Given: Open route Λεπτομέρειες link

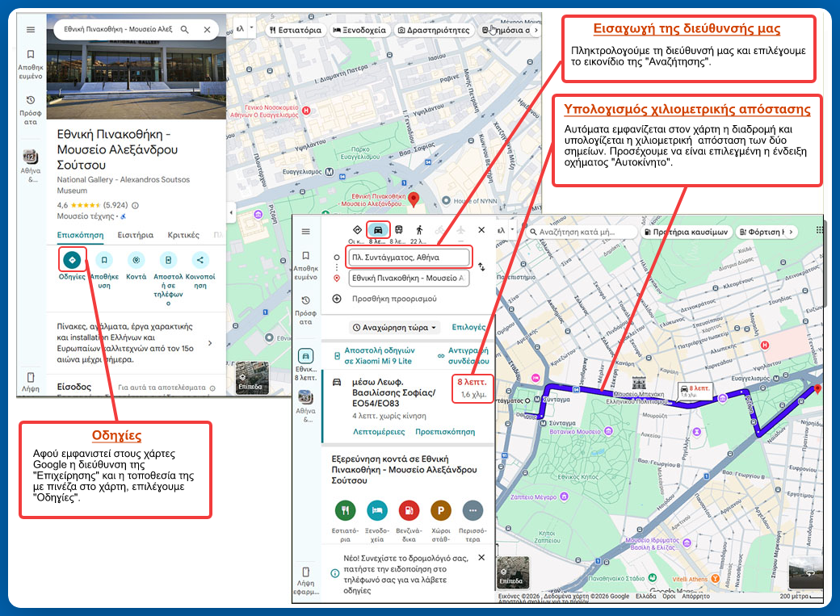Looking at the screenshot, I should click(x=379, y=432).
